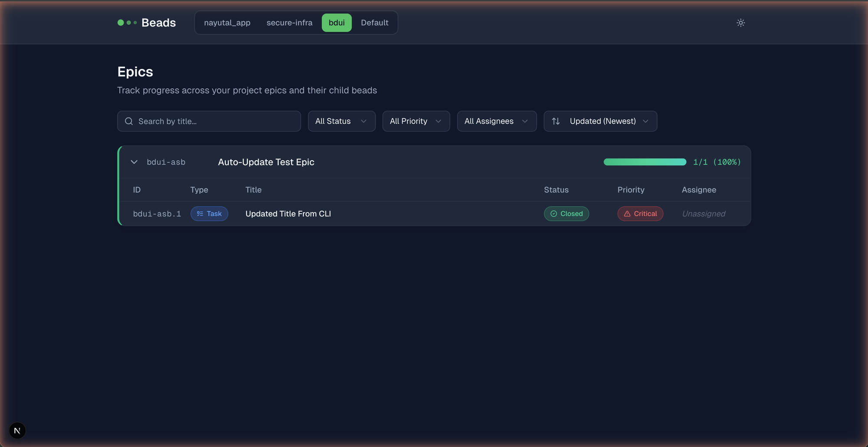Screen dimensions: 868x447
Task: Select the secure-infra project tab
Action: click(x=289, y=23)
